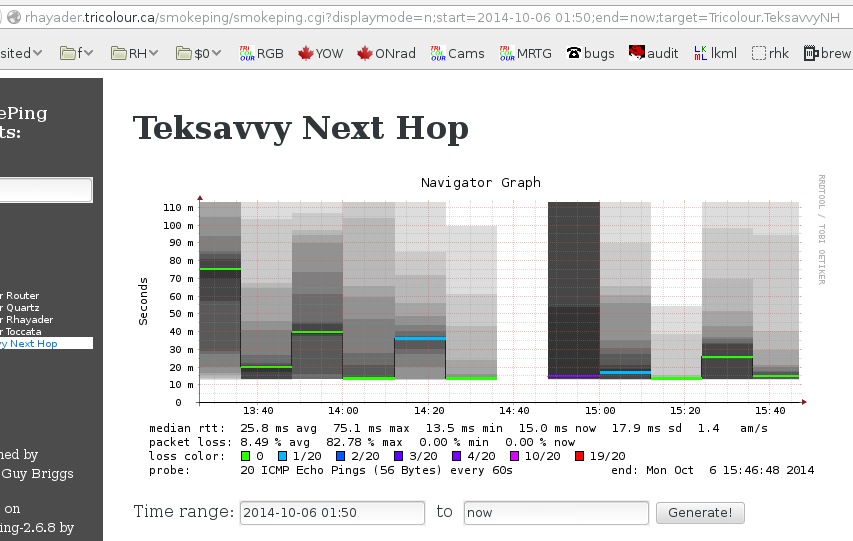Open the 'f' bookmarks folder
The width and height of the screenshot is (853, 541).
(76, 53)
